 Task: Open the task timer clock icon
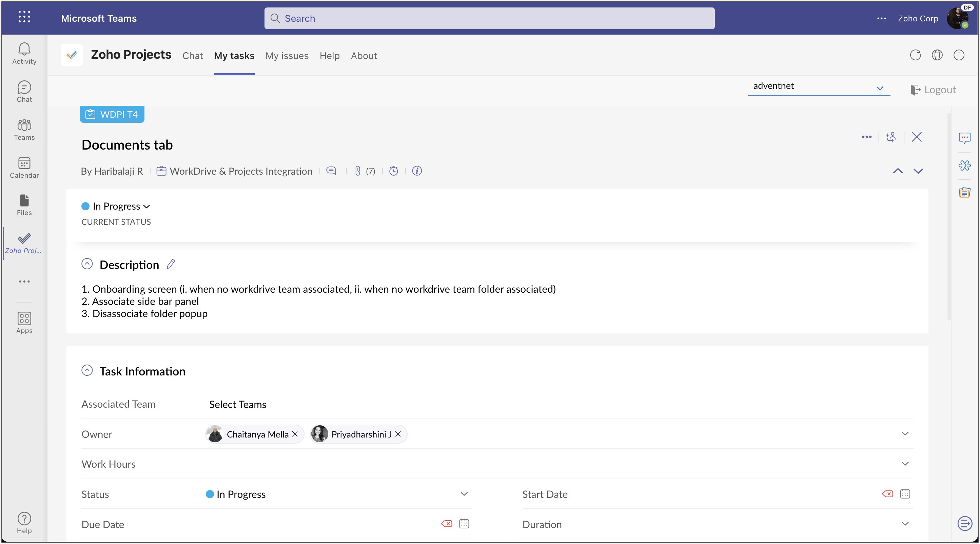393,171
